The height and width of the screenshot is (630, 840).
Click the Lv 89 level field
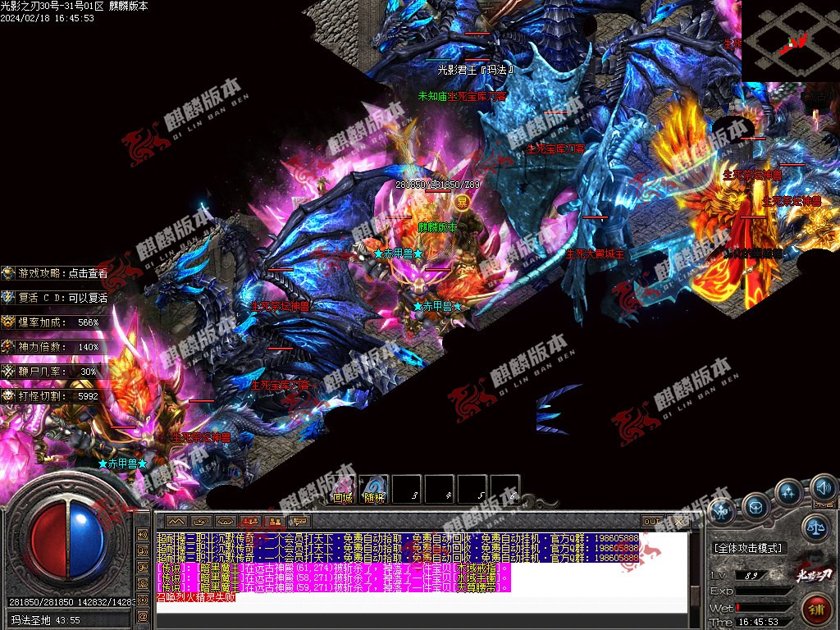pyautogui.click(x=752, y=575)
